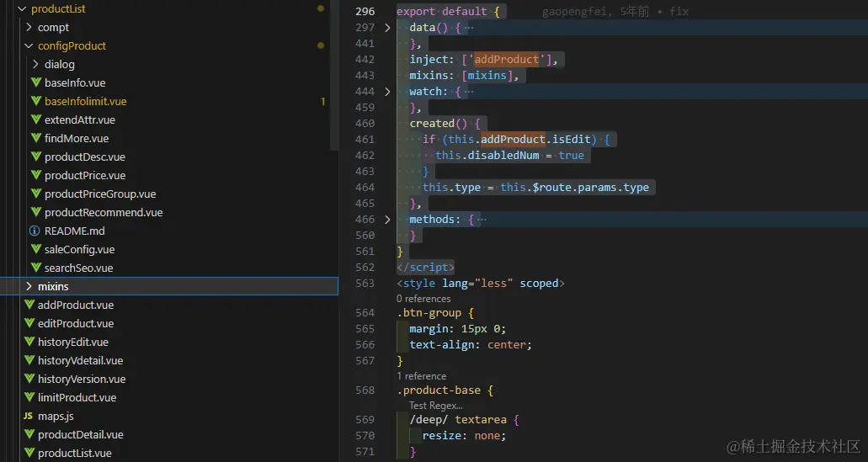Open editProduct.vue file

(75, 323)
